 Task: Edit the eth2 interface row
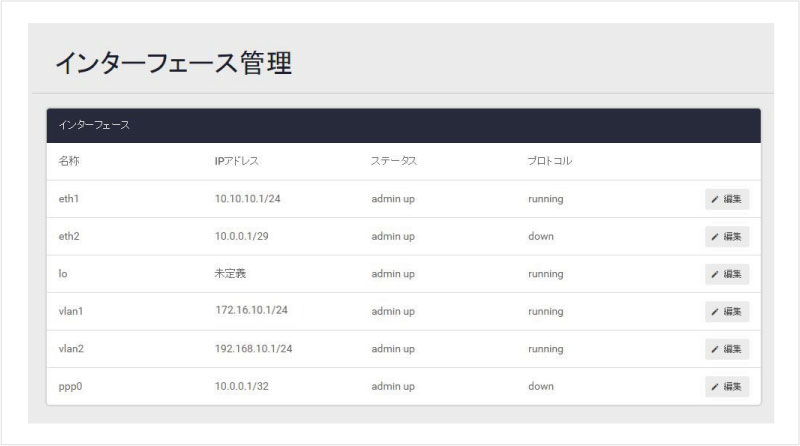(727, 237)
